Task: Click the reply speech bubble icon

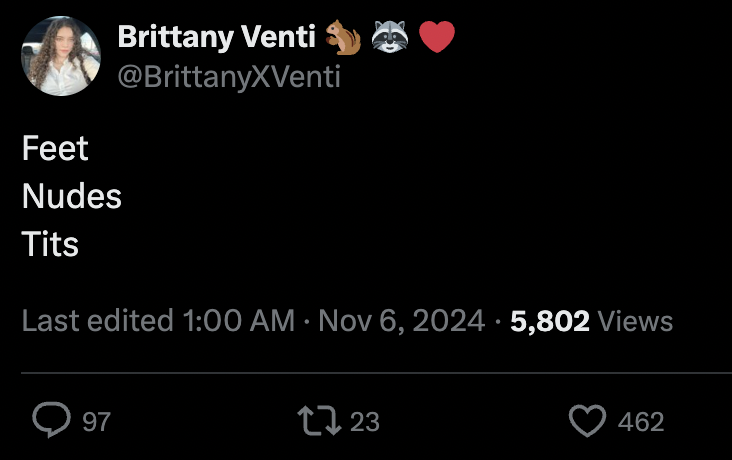Action: click(51, 419)
